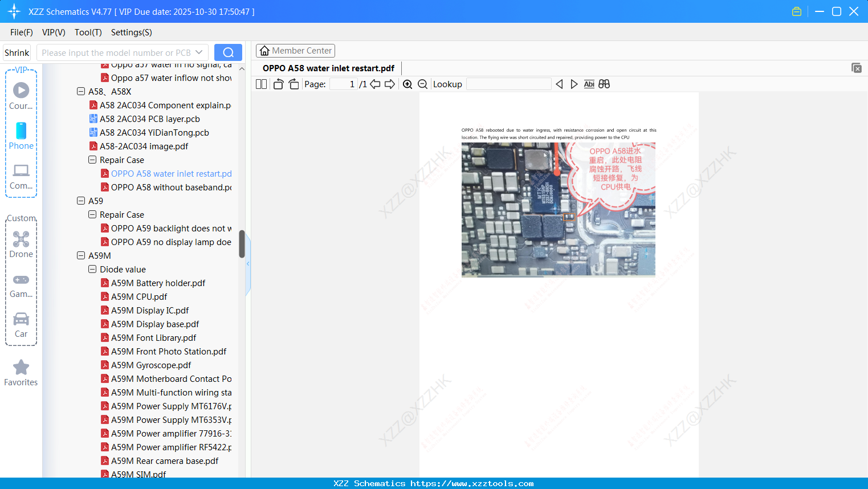Click the www.xzztools.com link in status bar
This screenshot has height=489, width=868.
[472, 483]
